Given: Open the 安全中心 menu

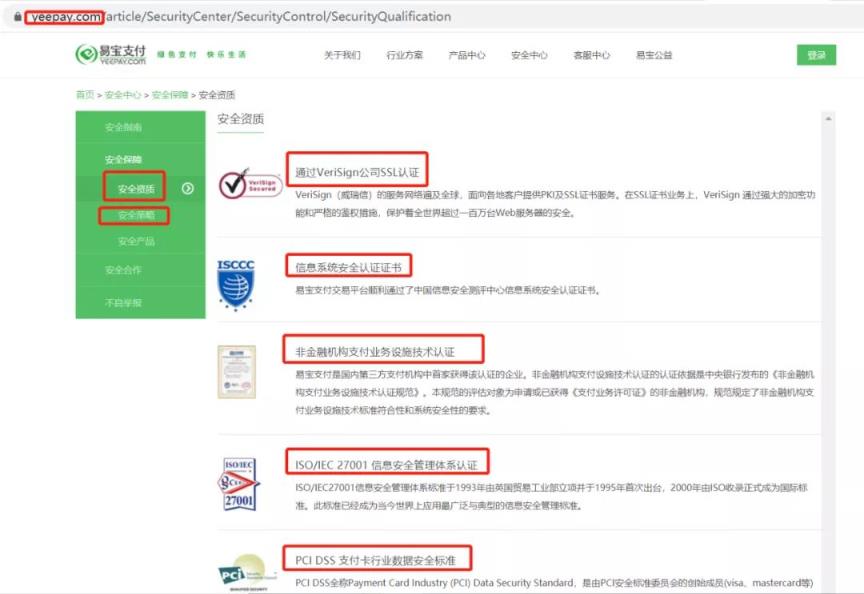Looking at the screenshot, I should 529,55.
